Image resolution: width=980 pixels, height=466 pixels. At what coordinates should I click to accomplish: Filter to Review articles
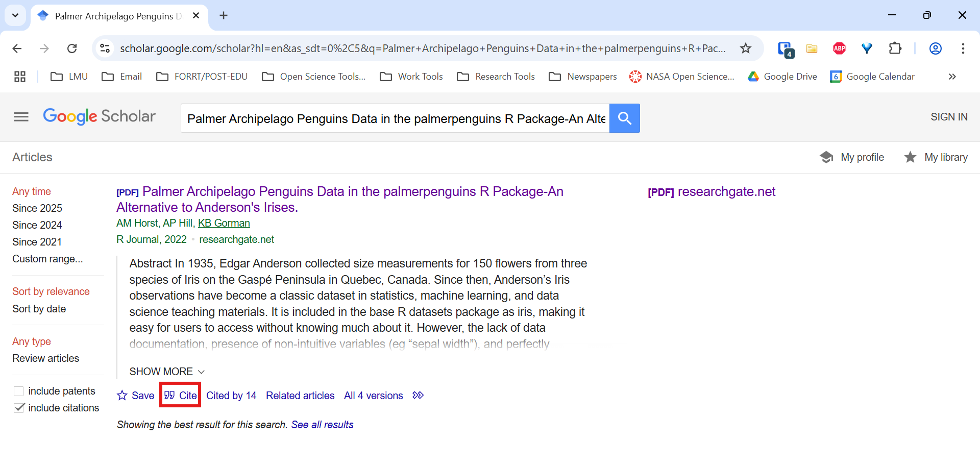coord(46,358)
